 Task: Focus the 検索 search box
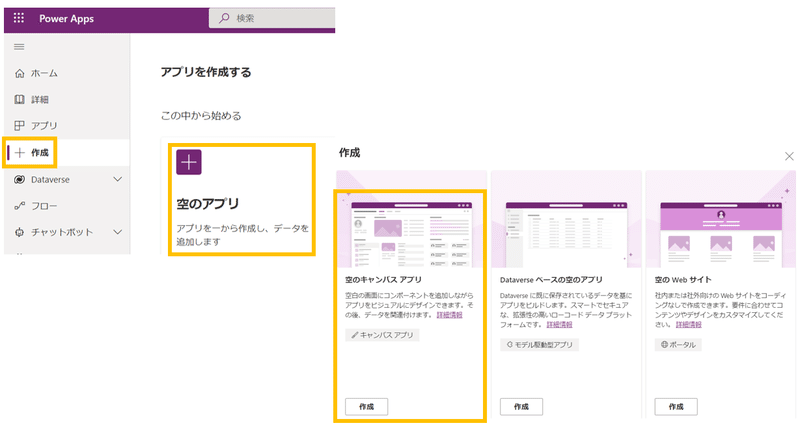(272, 18)
